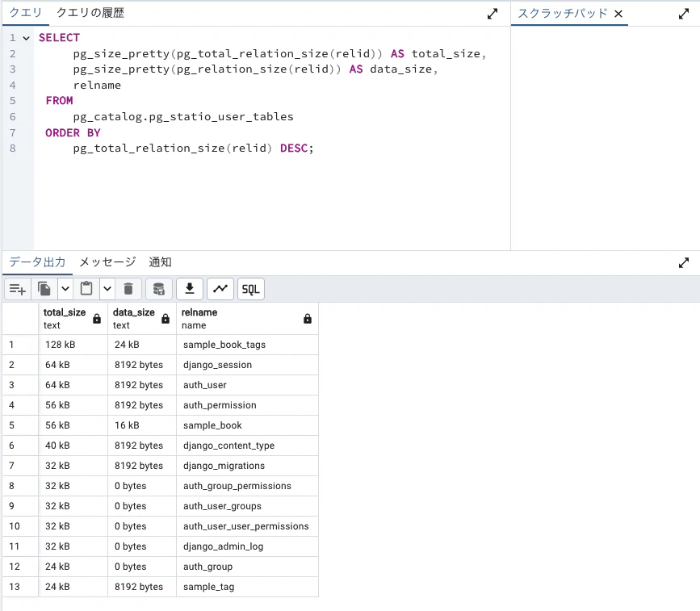Switch to the クエリの履歴 tab
The height and width of the screenshot is (611, 700).
(x=90, y=13)
